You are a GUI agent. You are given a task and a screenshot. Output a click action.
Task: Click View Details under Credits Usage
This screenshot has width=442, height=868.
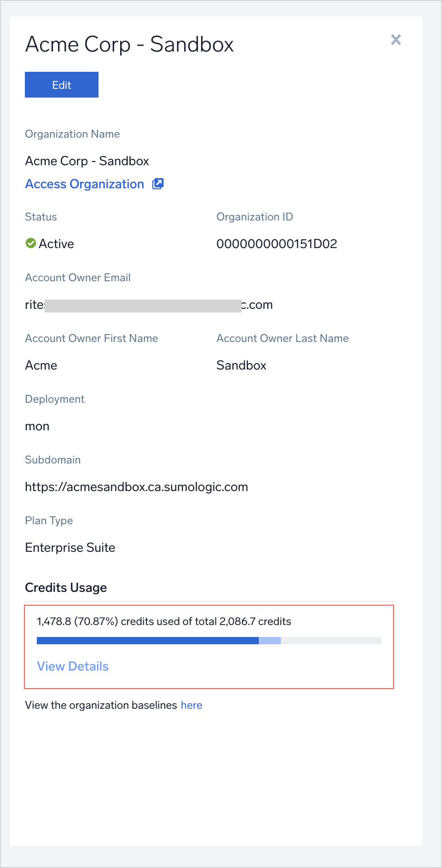click(x=73, y=666)
